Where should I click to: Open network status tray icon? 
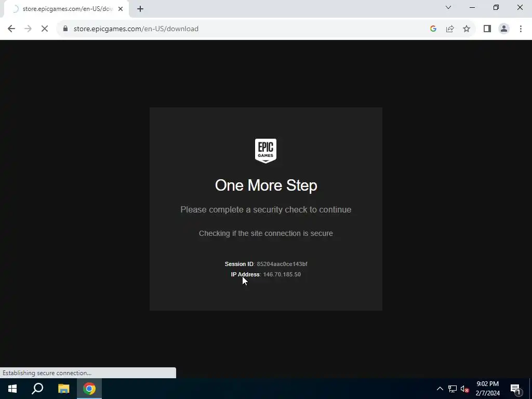(453, 389)
